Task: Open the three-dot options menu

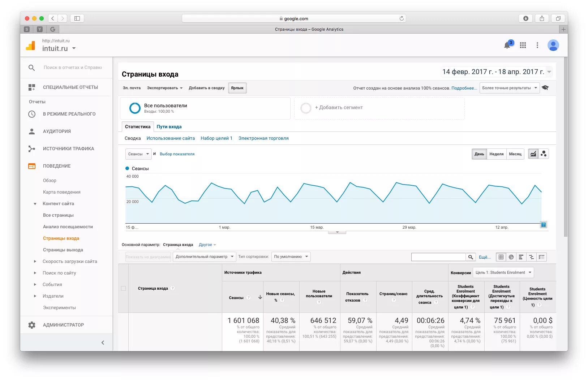Action: (x=537, y=45)
